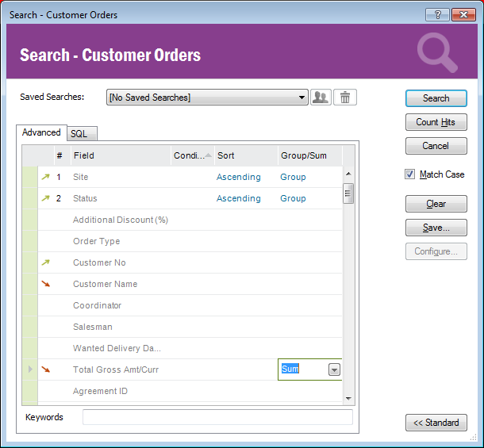Click into the Keywords input field
The height and width of the screenshot is (448, 484).
point(217,417)
